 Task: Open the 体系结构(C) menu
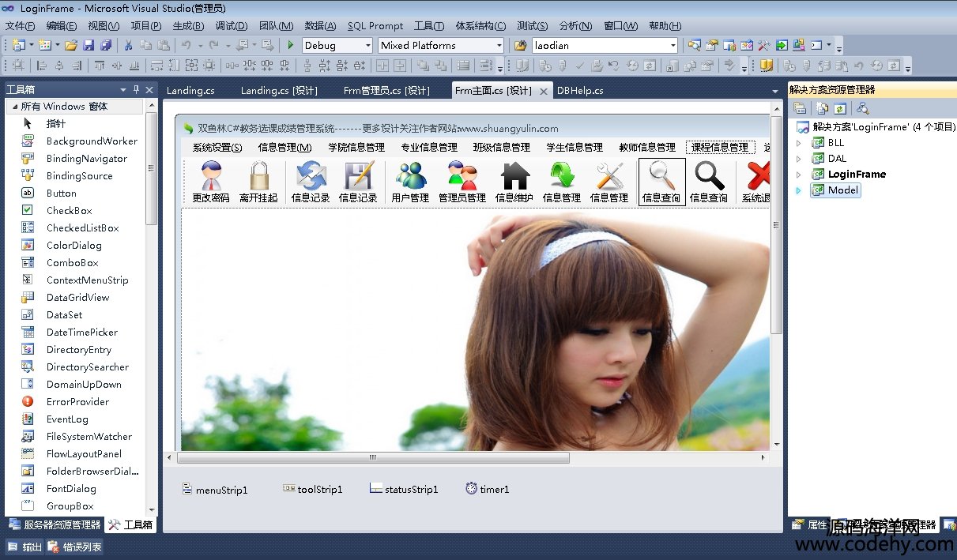tap(480, 26)
